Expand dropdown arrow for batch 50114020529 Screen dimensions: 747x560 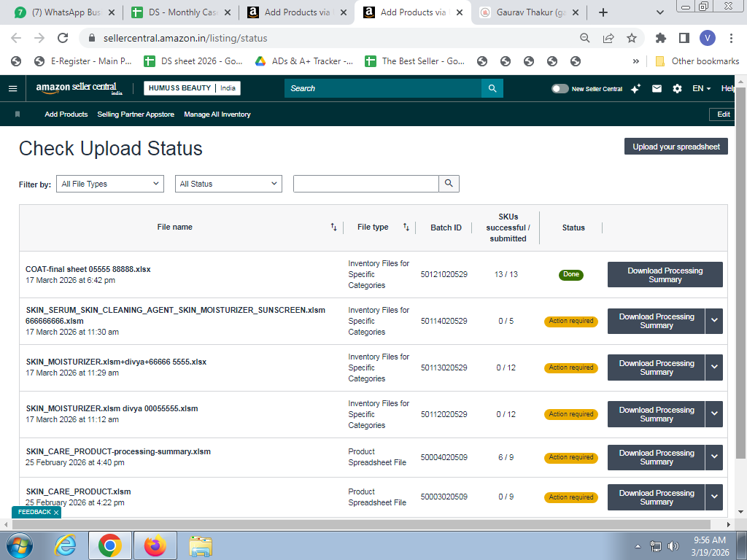point(714,321)
